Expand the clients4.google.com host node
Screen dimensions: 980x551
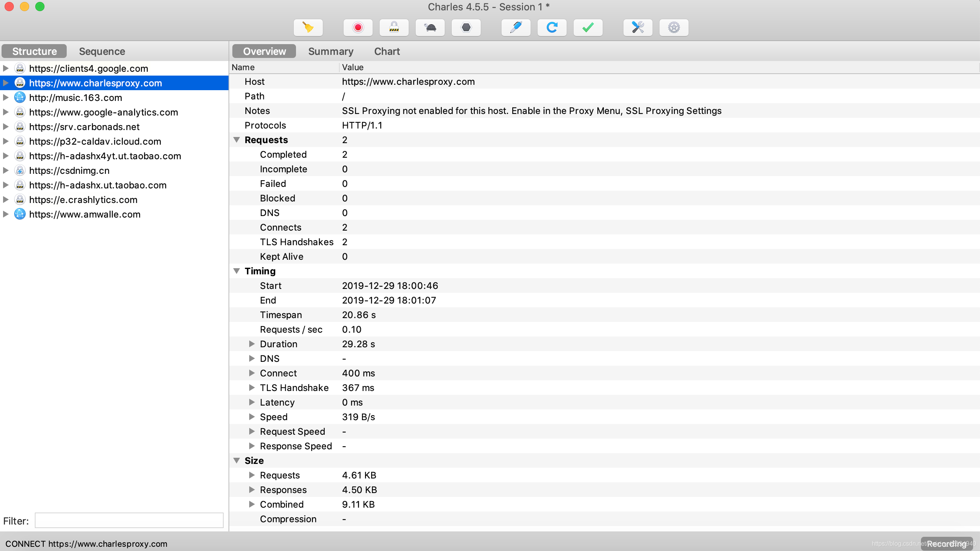pyautogui.click(x=6, y=68)
